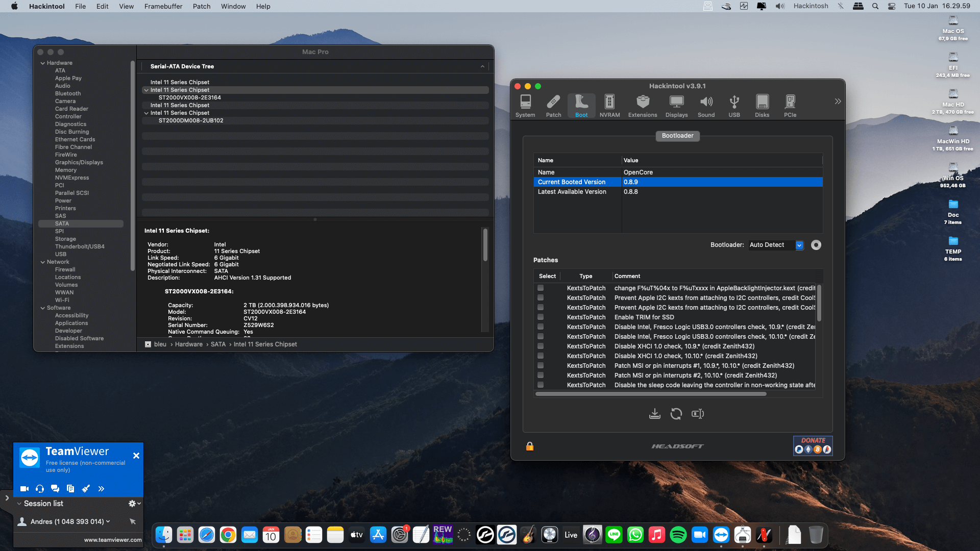980x551 pixels.
Task: Click the download bootloader icon
Action: tap(654, 414)
